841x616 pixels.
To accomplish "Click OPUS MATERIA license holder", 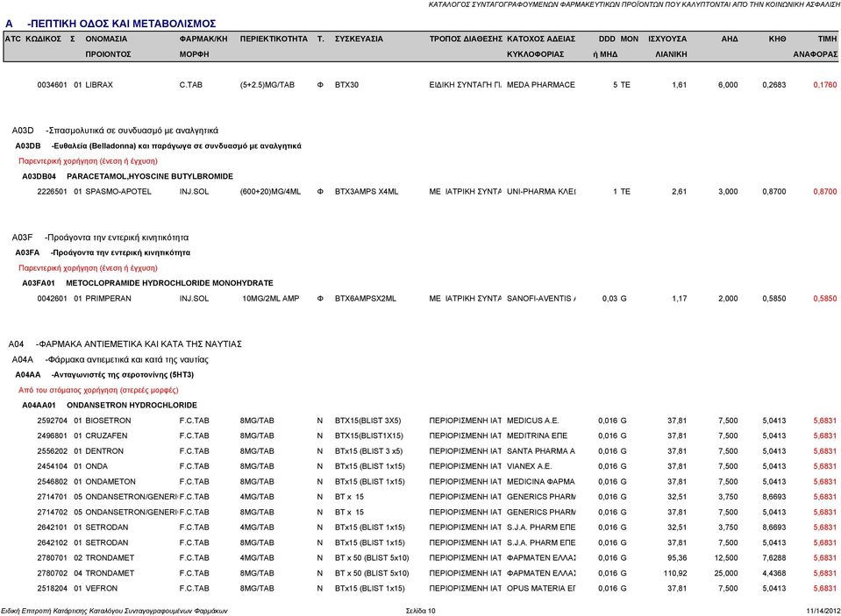I will 541,589.
